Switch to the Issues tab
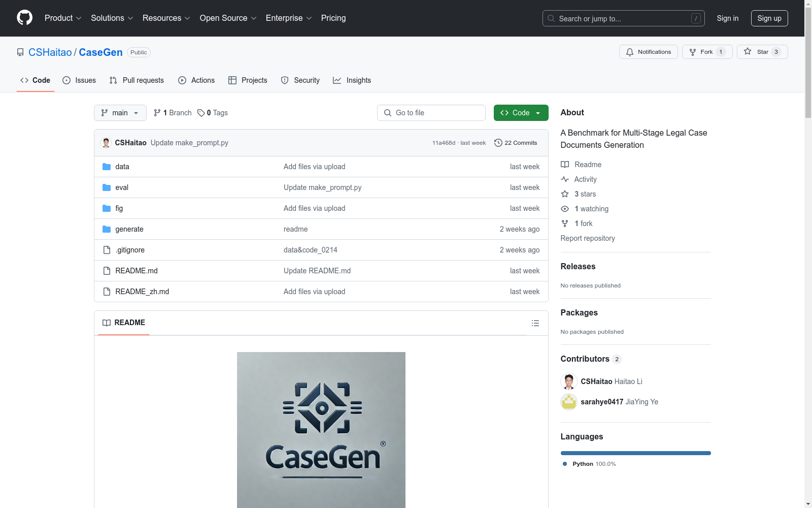This screenshot has height=508, width=812. pos(79,80)
